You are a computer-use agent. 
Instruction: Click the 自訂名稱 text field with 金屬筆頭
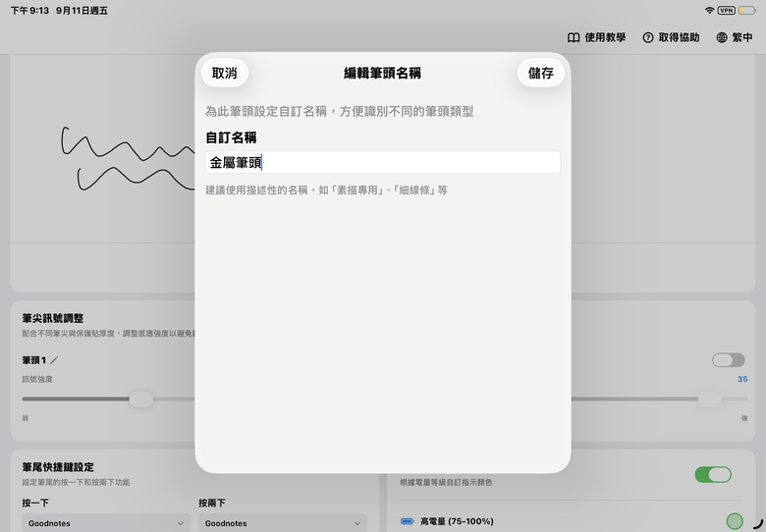(x=383, y=162)
